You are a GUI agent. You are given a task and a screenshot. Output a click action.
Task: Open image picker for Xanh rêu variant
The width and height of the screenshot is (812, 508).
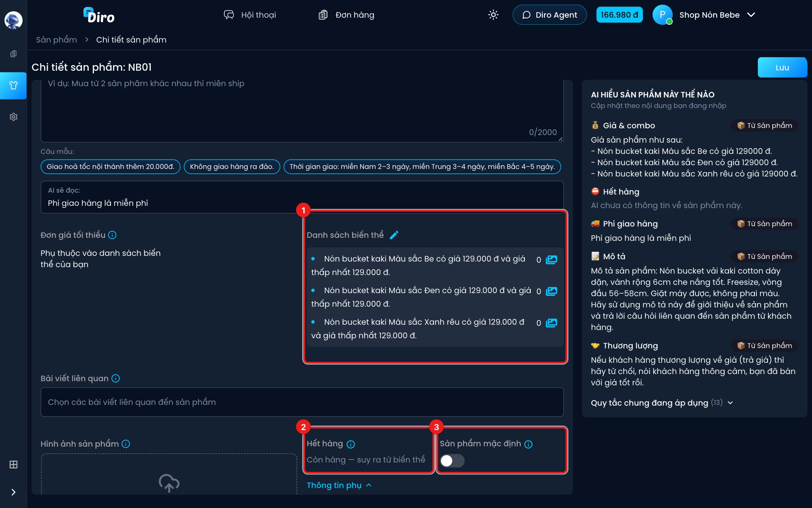(551, 323)
